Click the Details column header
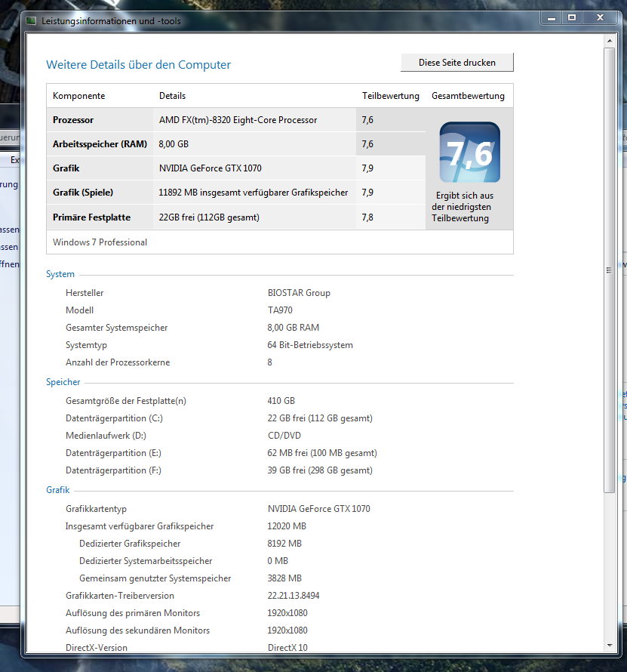Image resolution: width=627 pixels, height=672 pixels. [x=172, y=96]
